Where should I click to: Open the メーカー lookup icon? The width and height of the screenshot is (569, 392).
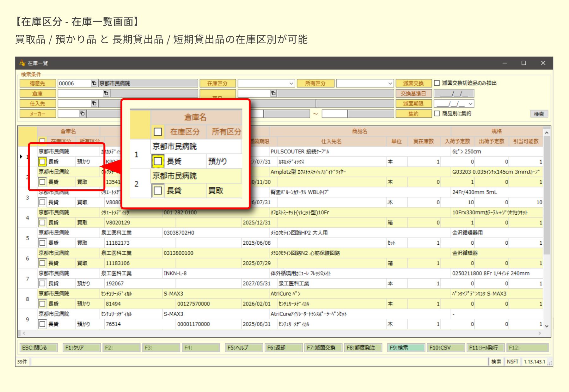82,113
